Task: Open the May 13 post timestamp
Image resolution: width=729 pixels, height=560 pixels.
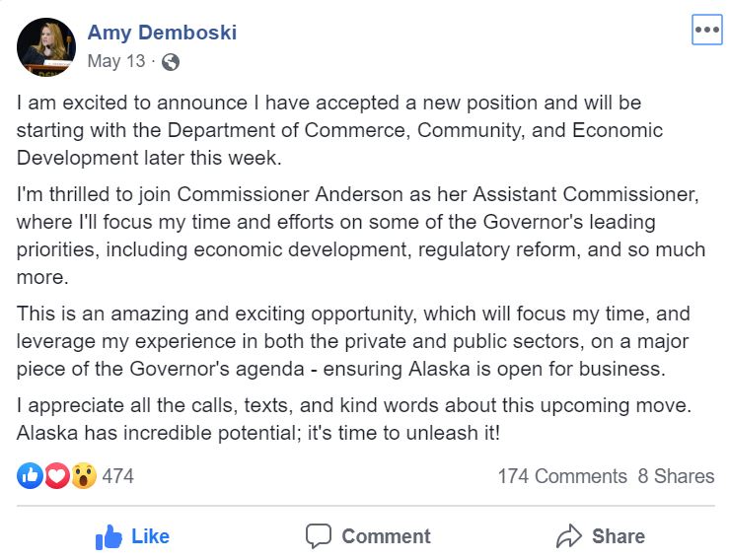Action: (116, 61)
